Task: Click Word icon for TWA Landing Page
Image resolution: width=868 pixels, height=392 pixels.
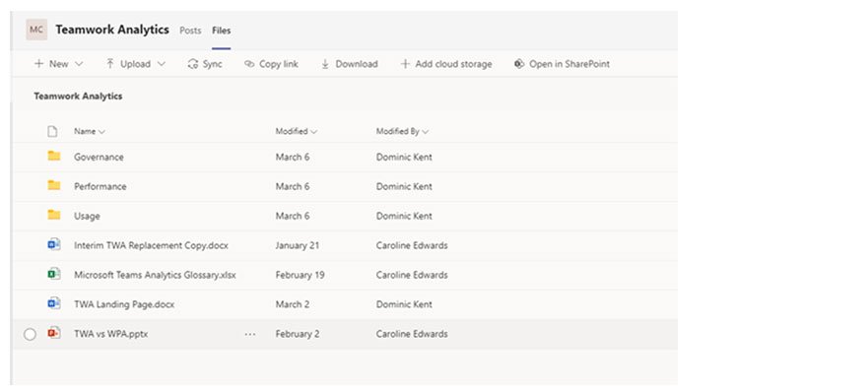Action: click(54, 302)
